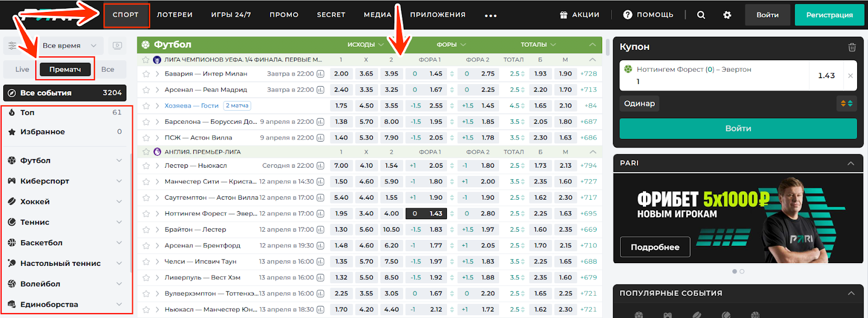Open settings via the gear icon
The height and width of the screenshot is (318, 868).
point(727,15)
